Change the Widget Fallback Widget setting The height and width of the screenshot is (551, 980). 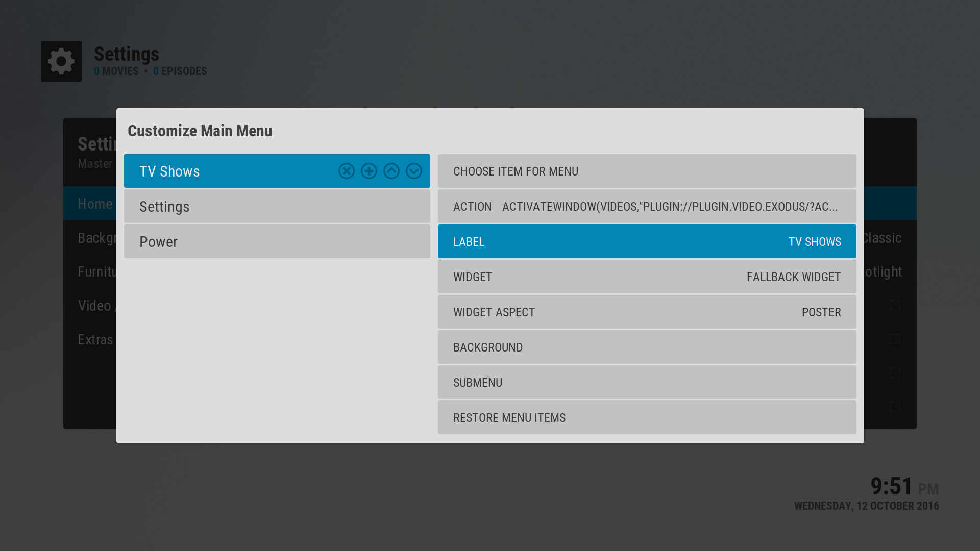[647, 277]
